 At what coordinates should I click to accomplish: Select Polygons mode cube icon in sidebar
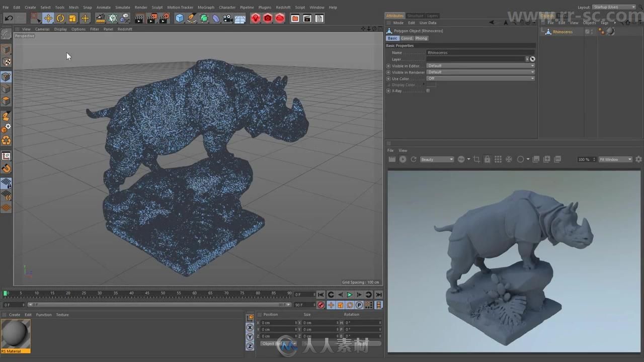coord(6,101)
